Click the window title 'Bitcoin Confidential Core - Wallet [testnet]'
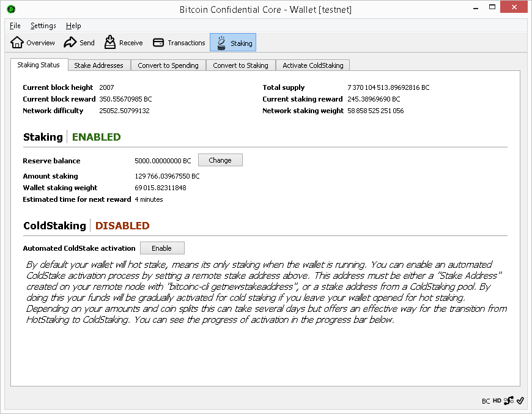The width and height of the screenshot is (532, 414). 265,10
